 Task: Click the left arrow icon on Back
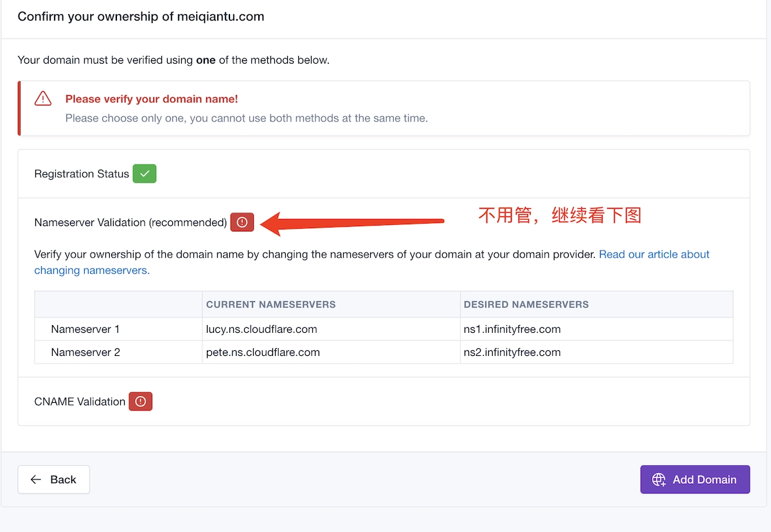pyautogui.click(x=37, y=479)
